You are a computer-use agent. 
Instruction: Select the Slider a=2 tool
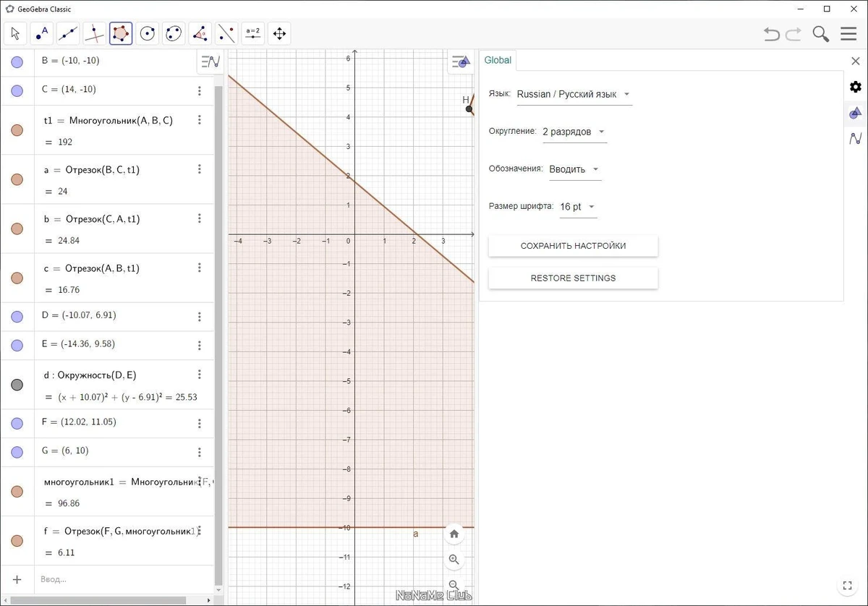coord(252,33)
